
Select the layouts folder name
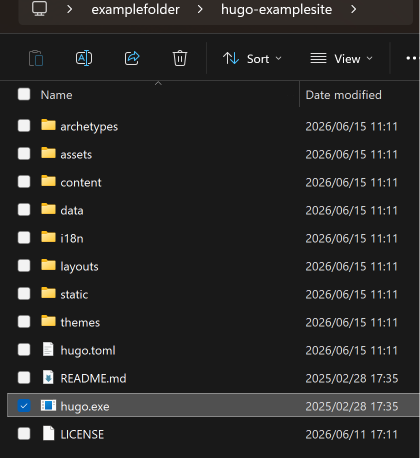79,267
